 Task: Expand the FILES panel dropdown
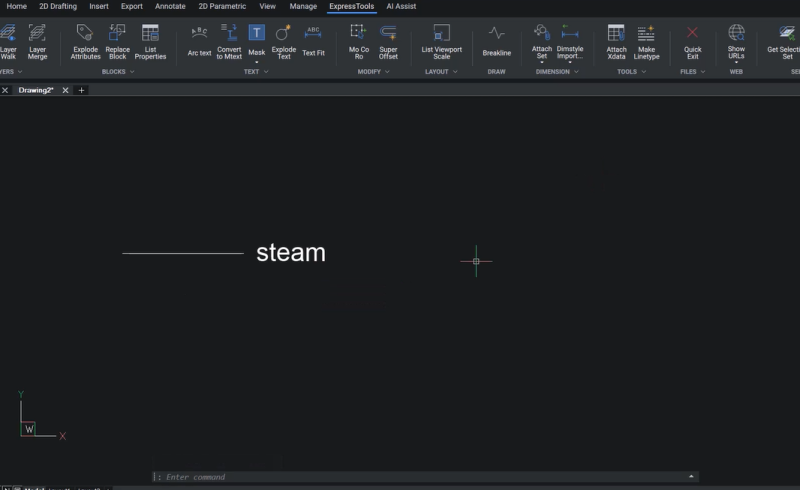pos(703,72)
